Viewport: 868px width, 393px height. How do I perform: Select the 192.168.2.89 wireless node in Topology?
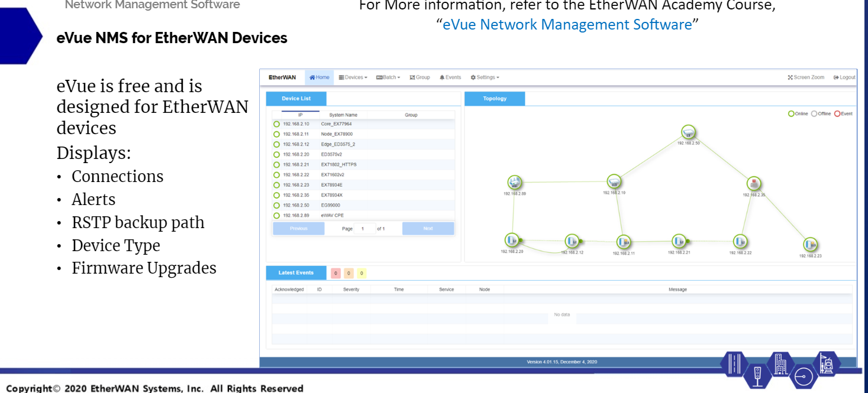pos(514,182)
